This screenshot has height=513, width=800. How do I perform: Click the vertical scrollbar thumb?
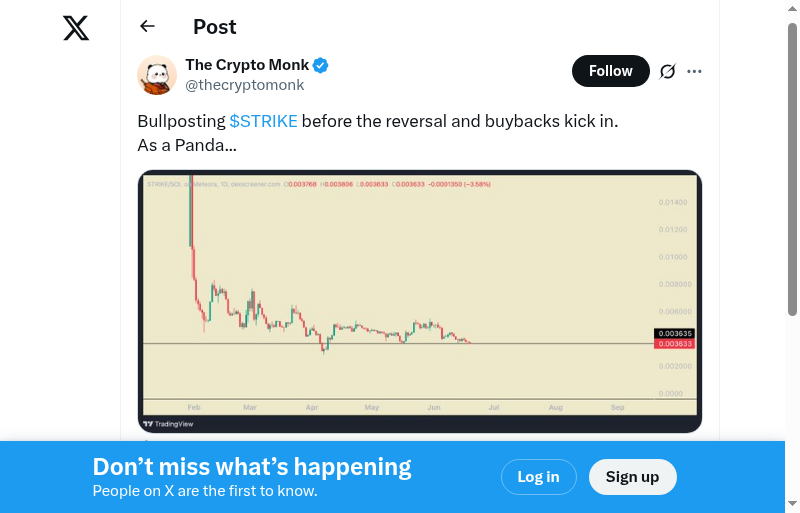(x=792, y=170)
